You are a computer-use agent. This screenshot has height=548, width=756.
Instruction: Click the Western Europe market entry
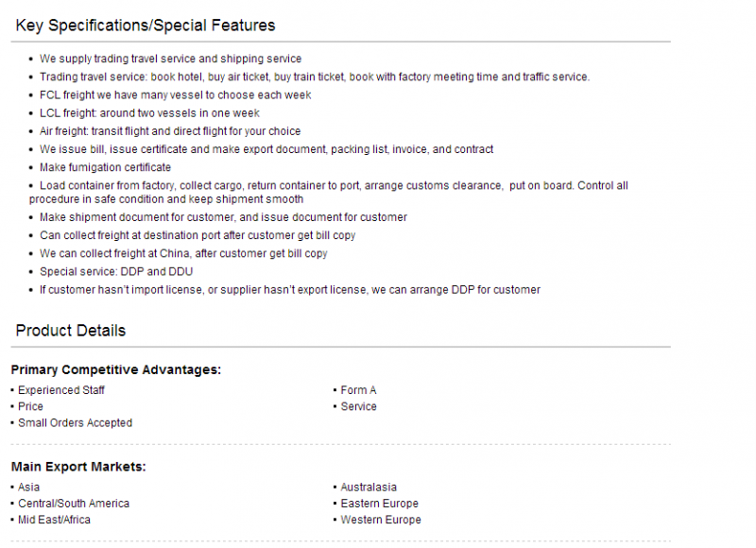click(x=381, y=520)
